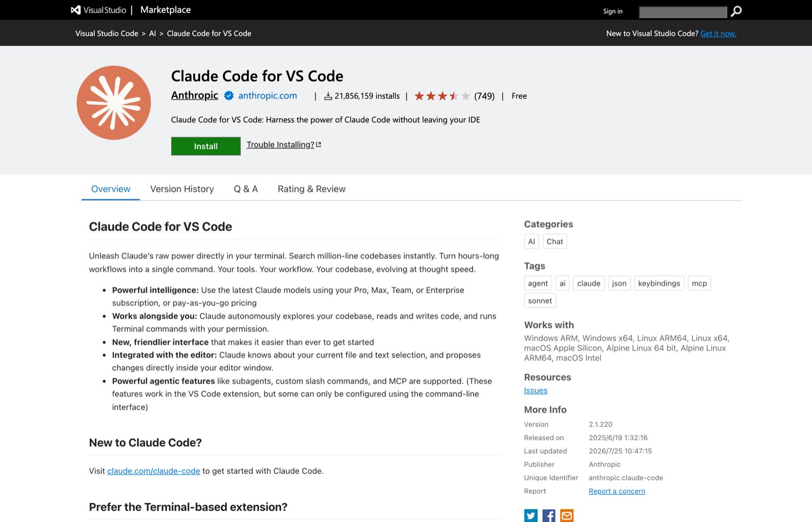812x522 pixels.
Task: Click the external link icon beside Trouble Installing
Action: click(319, 145)
